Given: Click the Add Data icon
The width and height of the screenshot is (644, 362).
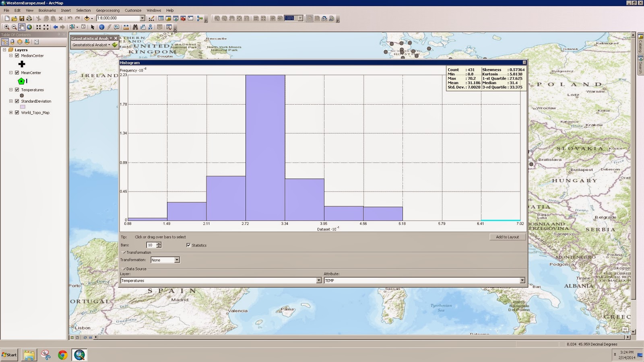Looking at the screenshot, I should (87, 18).
